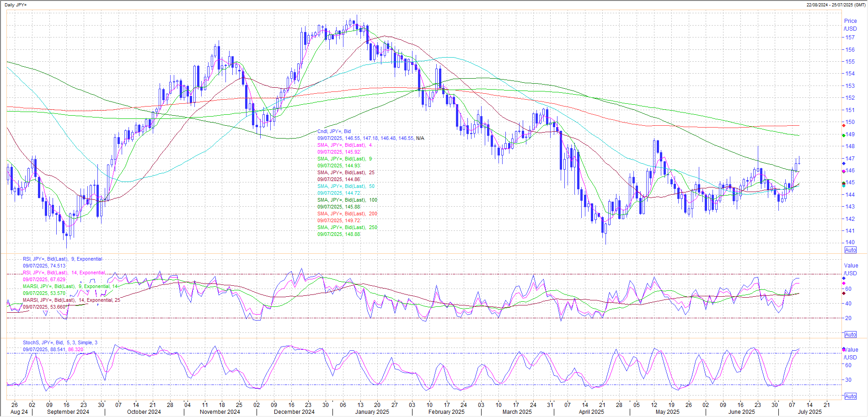This screenshot has height=417, width=868.
Task: Select the 'MARSI 9, Exponential, 14' legend label
Action: 70,286
